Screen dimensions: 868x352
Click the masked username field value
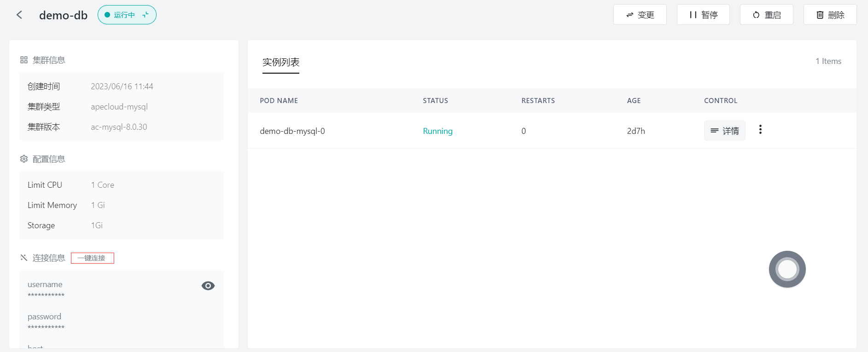point(46,295)
